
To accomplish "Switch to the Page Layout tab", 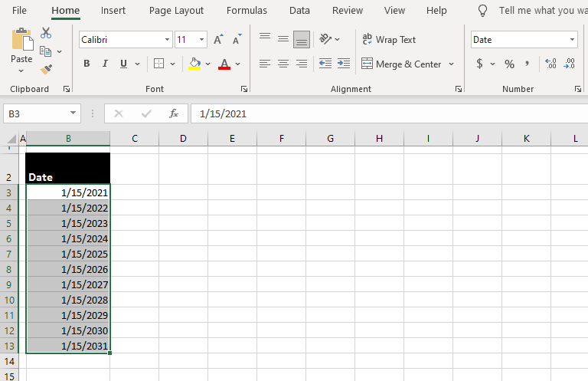I will click(x=176, y=11).
